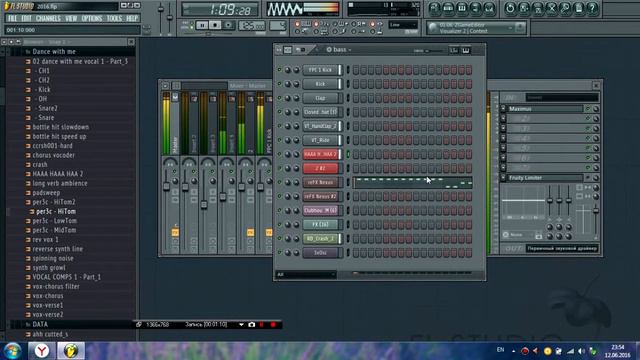Open the piano roll toolbar icon

coord(462,8)
